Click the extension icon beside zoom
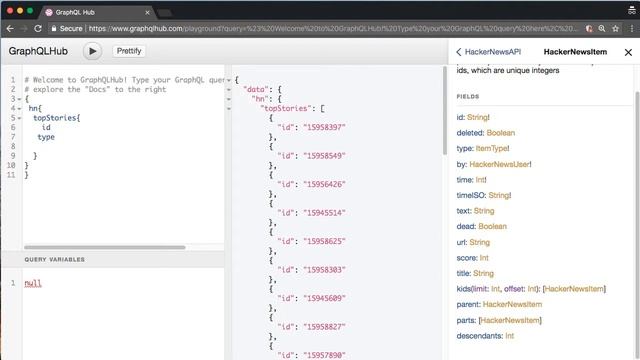The image size is (640, 360). coord(589,29)
